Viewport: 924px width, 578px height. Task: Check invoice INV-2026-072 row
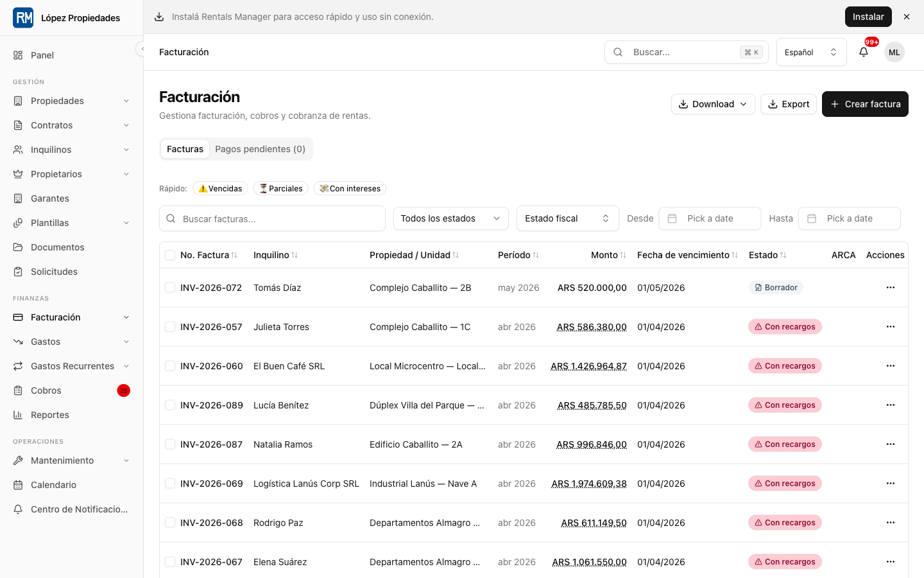click(x=170, y=288)
